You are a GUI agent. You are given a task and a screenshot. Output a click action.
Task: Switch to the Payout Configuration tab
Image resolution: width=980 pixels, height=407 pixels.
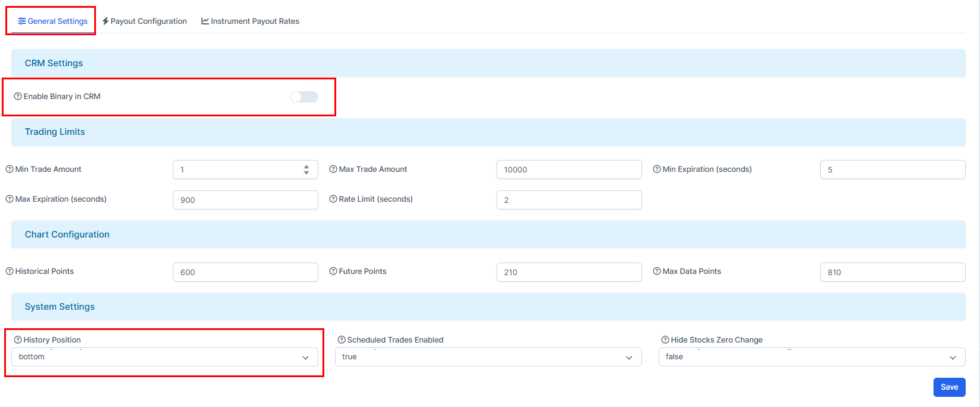tap(145, 21)
